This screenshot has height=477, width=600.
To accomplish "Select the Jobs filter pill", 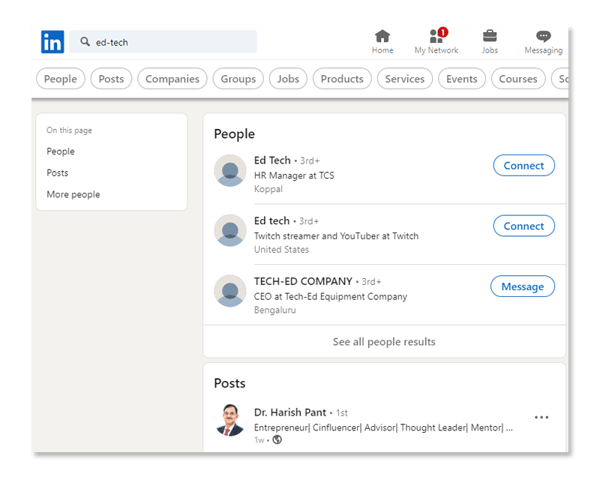I will (x=288, y=79).
